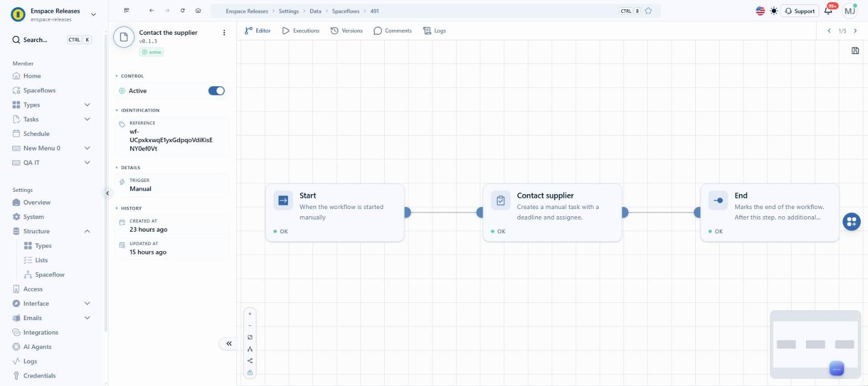Click the share-nodes icon in canvas controls
Viewport: 868px width, 386px height.
[250, 361]
